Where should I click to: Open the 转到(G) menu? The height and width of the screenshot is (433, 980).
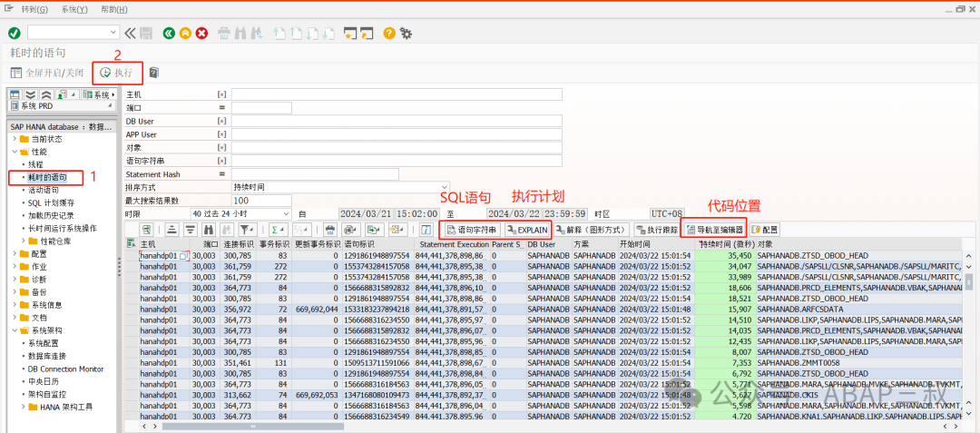(x=34, y=9)
